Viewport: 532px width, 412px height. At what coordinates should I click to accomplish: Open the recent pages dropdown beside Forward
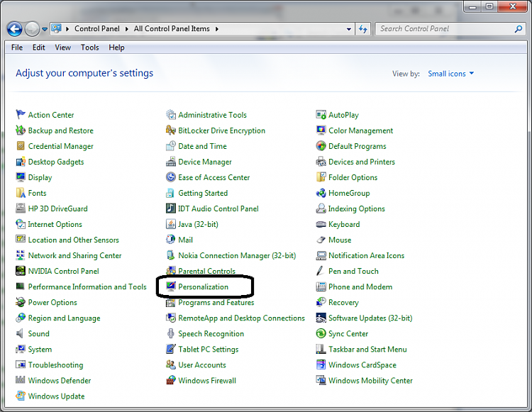[x=45, y=29]
